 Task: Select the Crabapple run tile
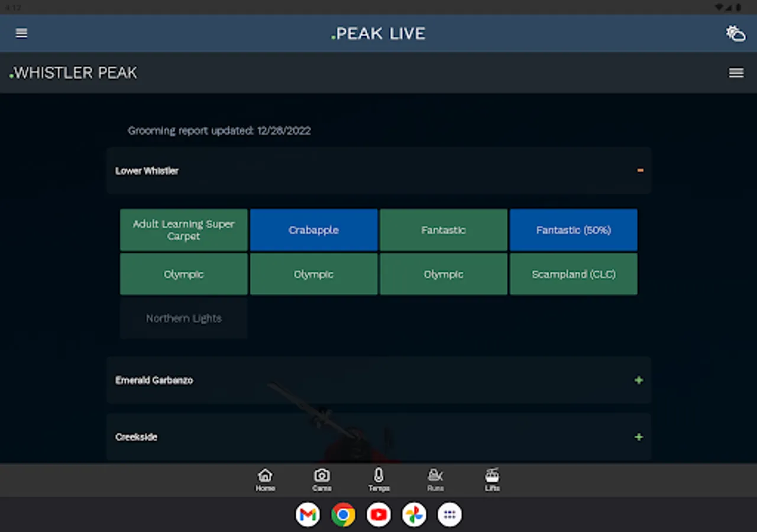pyautogui.click(x=313, y=230)
